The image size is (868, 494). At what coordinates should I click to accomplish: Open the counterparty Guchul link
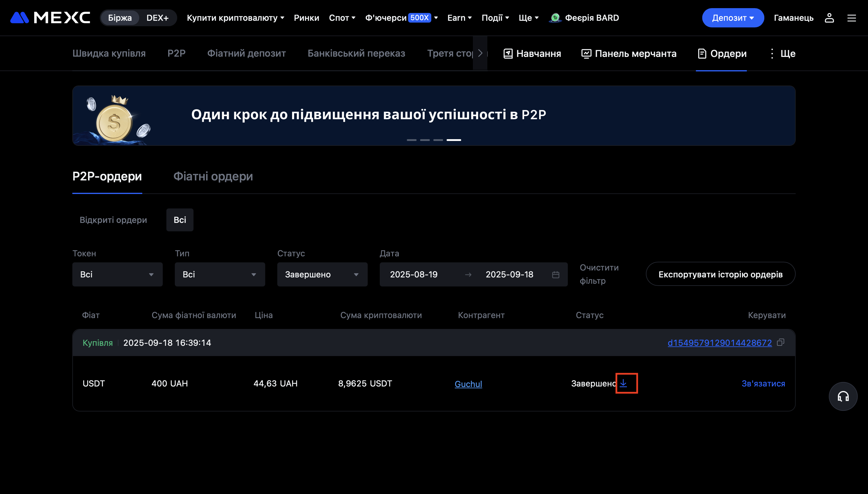[468, 384]
